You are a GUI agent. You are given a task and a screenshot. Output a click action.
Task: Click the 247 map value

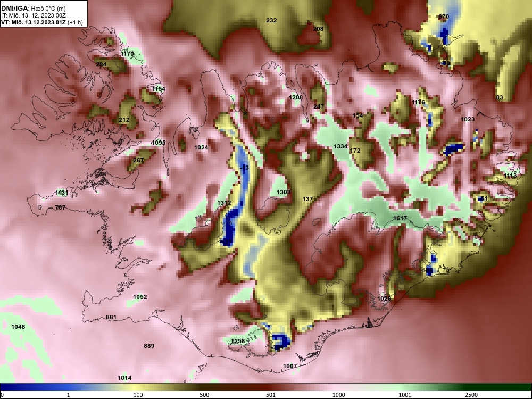(319, 106)
